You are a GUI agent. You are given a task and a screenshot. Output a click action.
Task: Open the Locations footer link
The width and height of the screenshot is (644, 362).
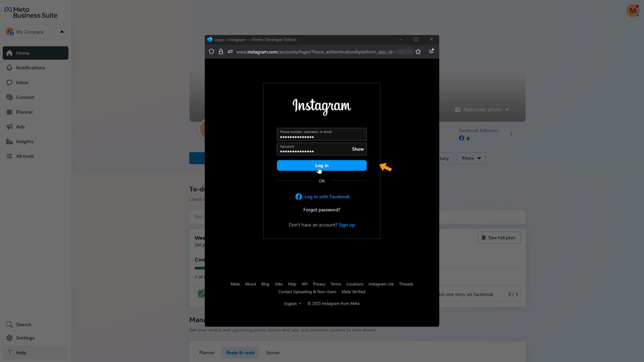(355, 284)
